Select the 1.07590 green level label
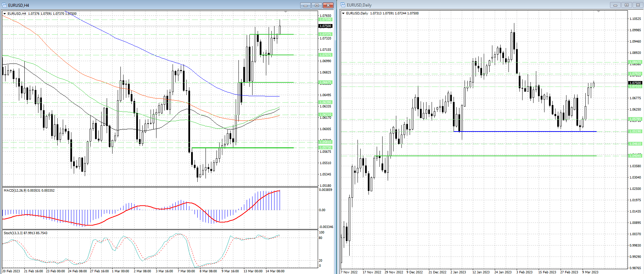Screen dimensions: 644x274 click(326, 20)
